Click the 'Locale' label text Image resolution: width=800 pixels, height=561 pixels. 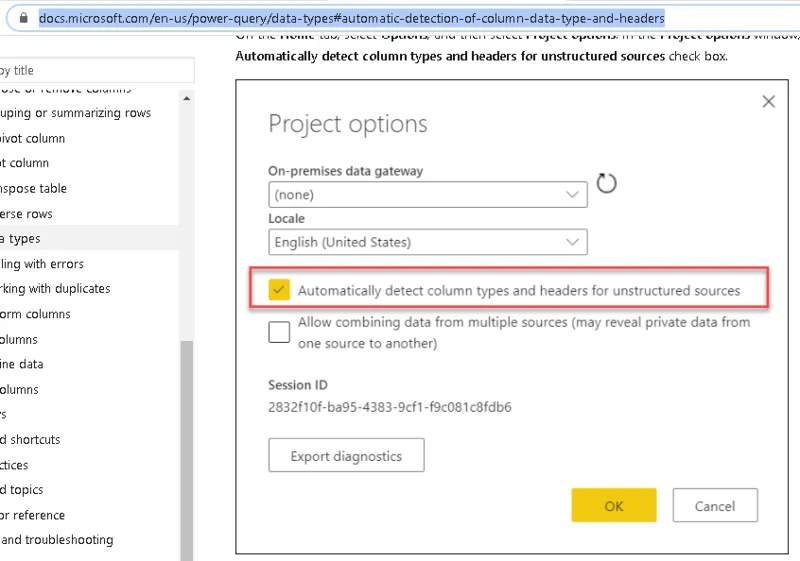286,218
